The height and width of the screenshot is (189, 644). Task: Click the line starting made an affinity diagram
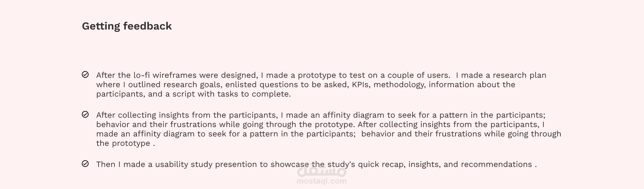329,134
